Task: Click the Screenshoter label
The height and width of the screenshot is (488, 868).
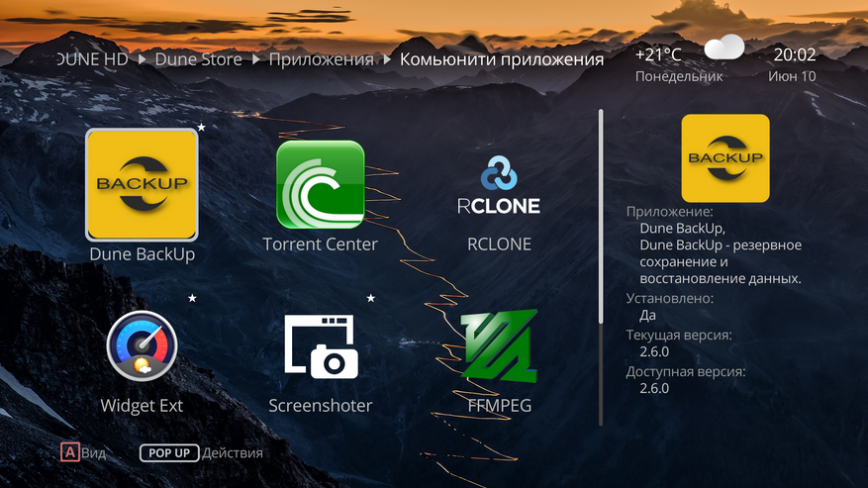Action: click(x=321, y=406)
